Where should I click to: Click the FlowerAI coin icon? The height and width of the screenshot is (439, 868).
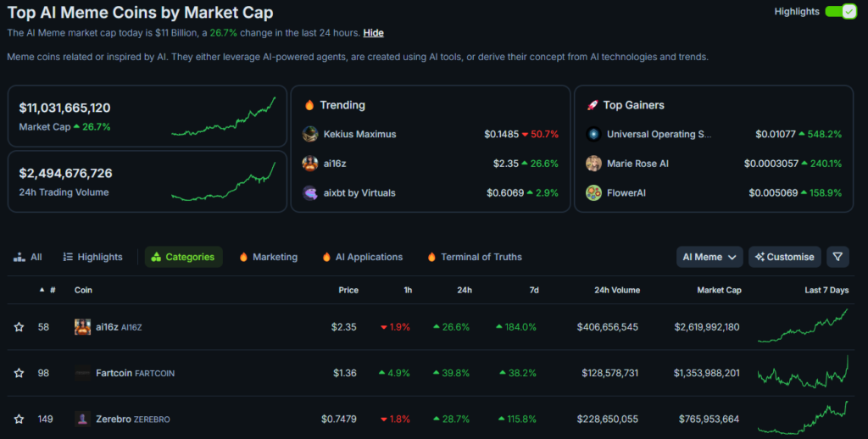tap(593, 193)
